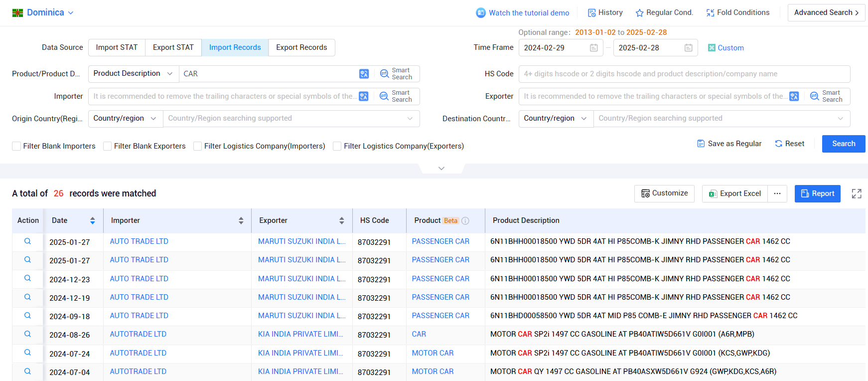Click Smart Search next to Exporter field
Viewport: 868px width, 381px height.
[x=827, y=96]
